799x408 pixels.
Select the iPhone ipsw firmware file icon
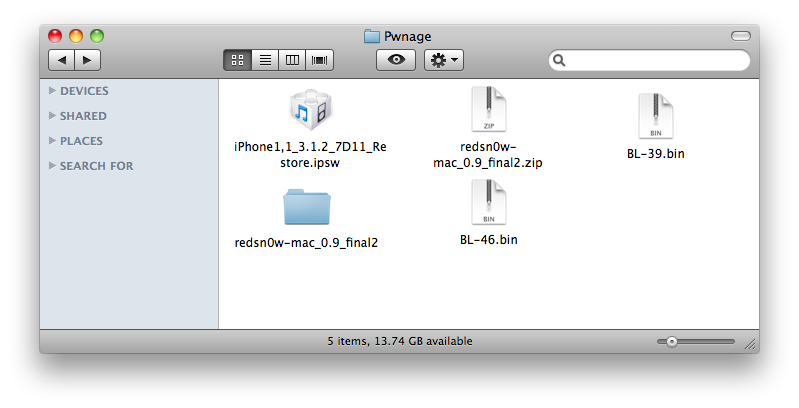(x=310, y=111)
